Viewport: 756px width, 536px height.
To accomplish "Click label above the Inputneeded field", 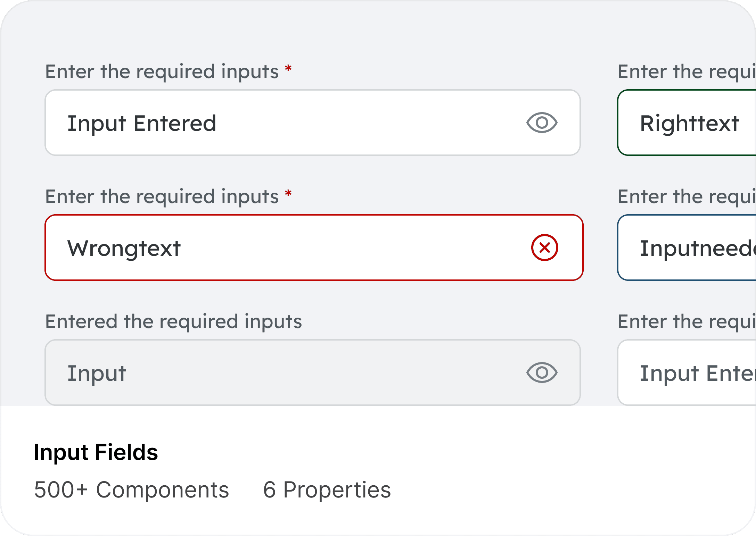I will [686, 196].
